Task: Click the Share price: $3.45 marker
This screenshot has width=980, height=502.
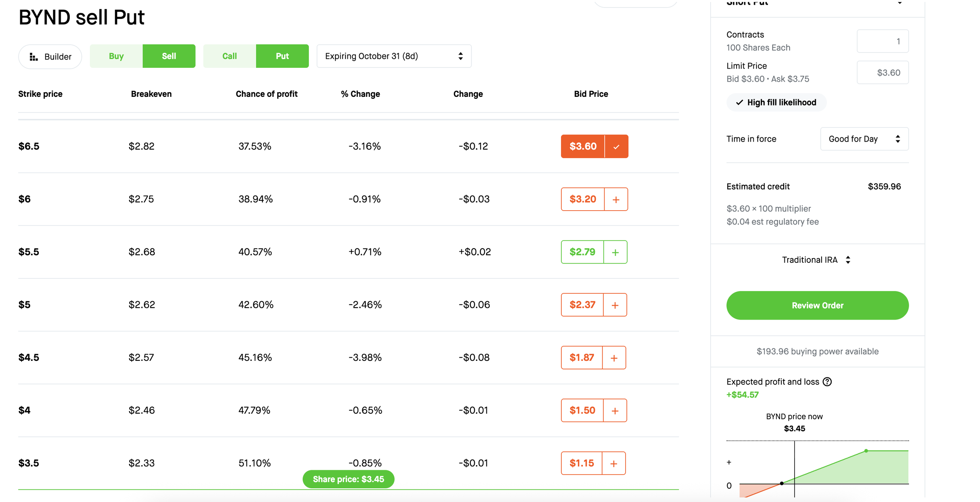Action: tap(348, 479)
